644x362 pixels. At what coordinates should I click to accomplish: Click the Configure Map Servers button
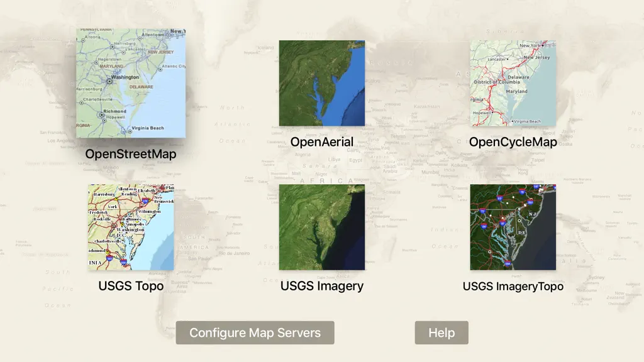click(x=255, y=332)
